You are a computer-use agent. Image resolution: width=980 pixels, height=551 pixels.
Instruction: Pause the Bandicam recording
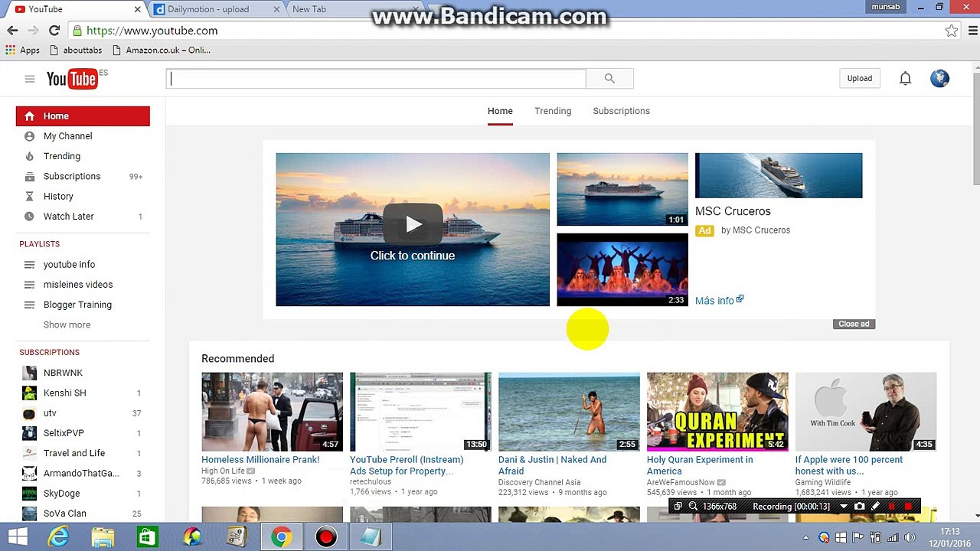coord(892,507)
